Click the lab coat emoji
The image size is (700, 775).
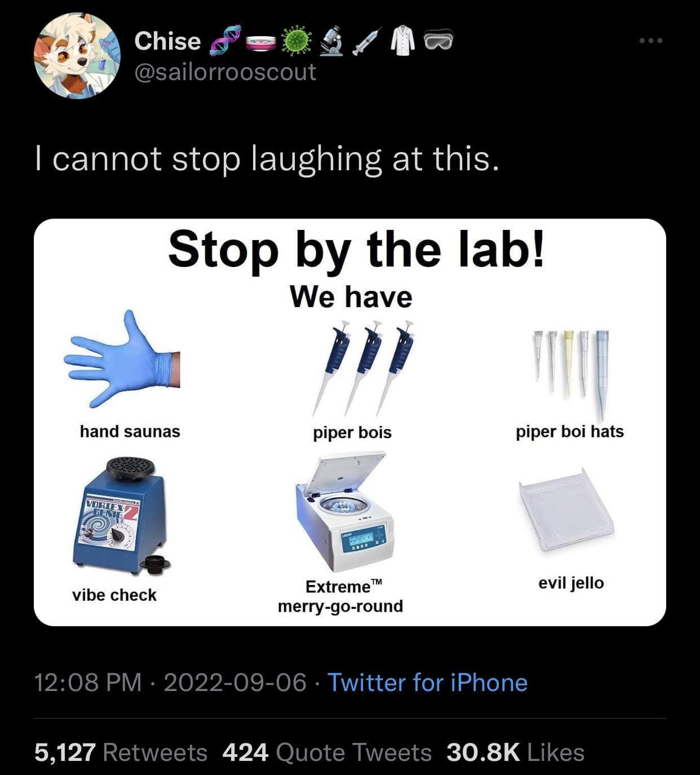coord(404,41)
